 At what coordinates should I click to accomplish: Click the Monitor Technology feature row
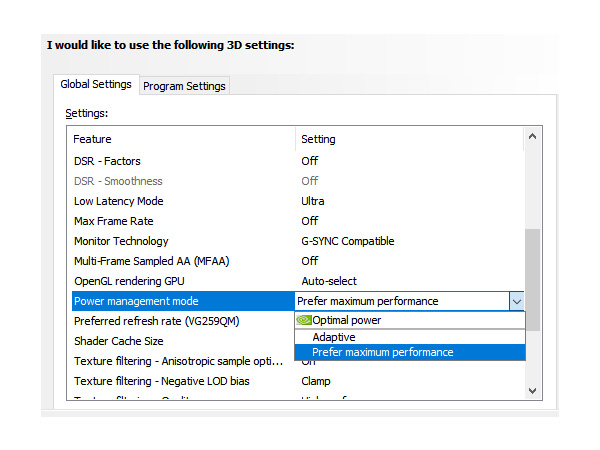tap(121, 241)
